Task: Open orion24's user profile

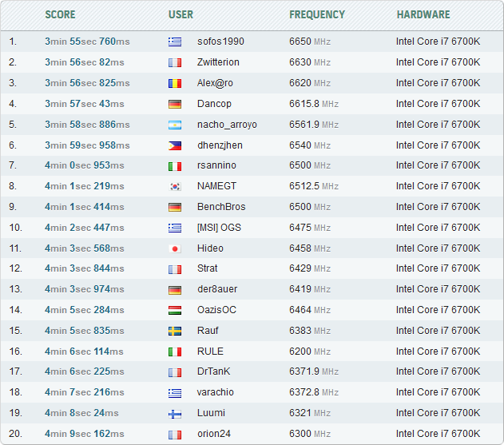Action: coord(215,434)
